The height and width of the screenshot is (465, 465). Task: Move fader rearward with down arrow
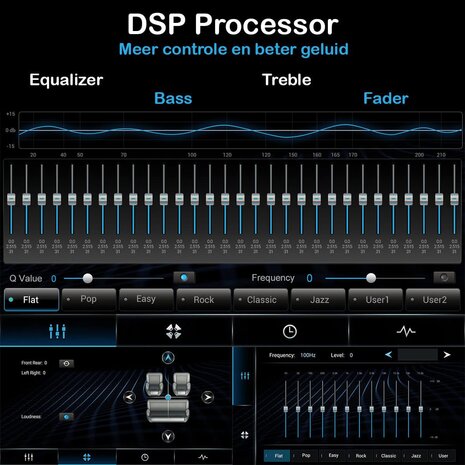pyautogui.click(x=168, y=436)
